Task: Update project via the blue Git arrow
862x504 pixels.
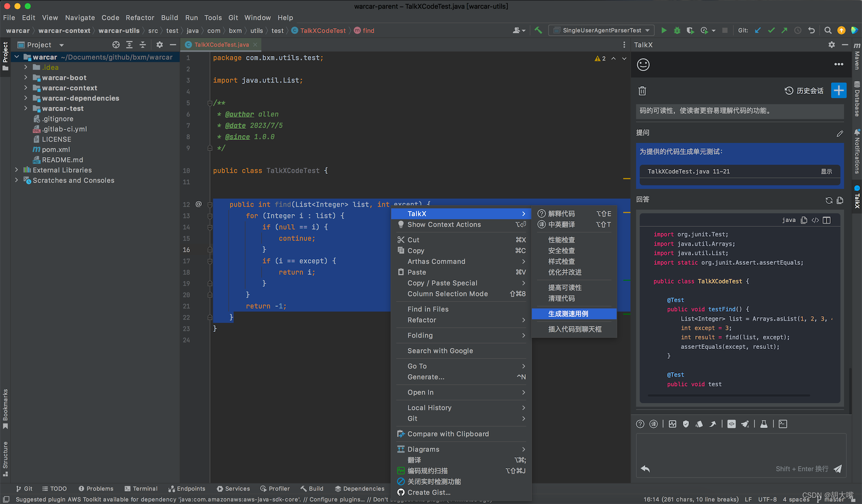Action: coord(758,30)
